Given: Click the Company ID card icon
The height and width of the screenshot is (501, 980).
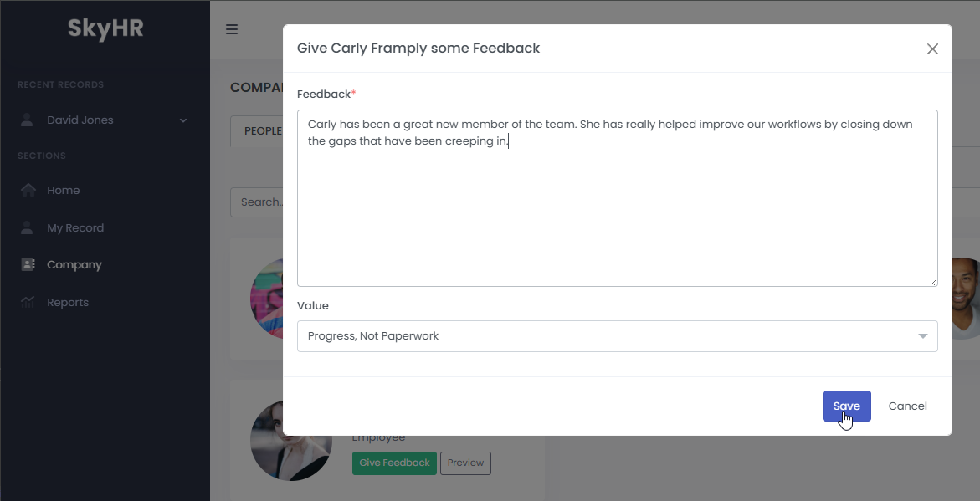Looking at the screenshot, I should click(x=28, y=264).
